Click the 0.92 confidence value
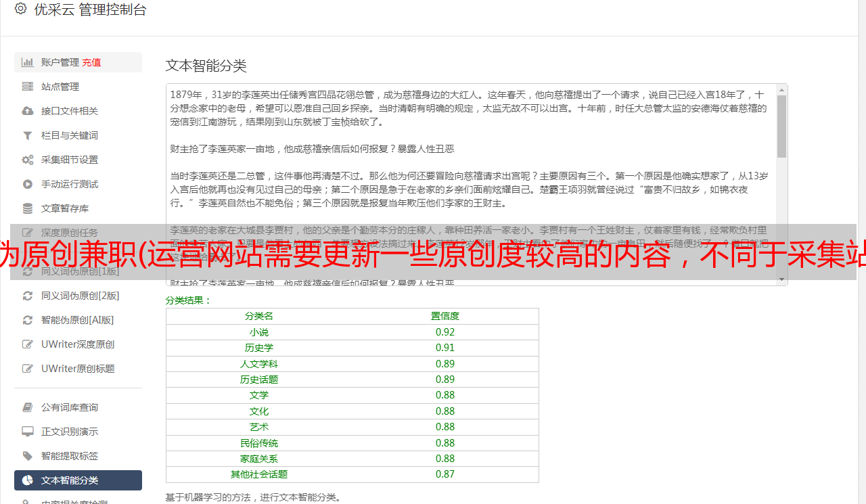The height and width of the screenshot is (504, 866). pos(445,332)
